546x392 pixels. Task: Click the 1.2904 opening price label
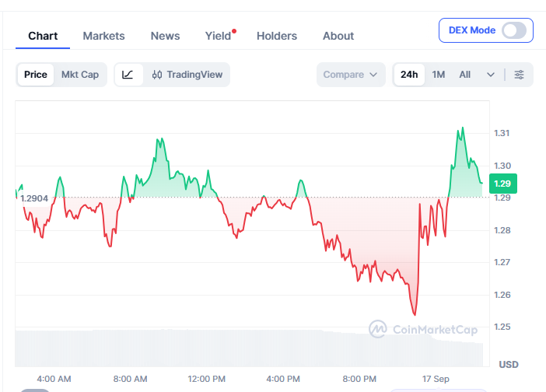[34, 198]
